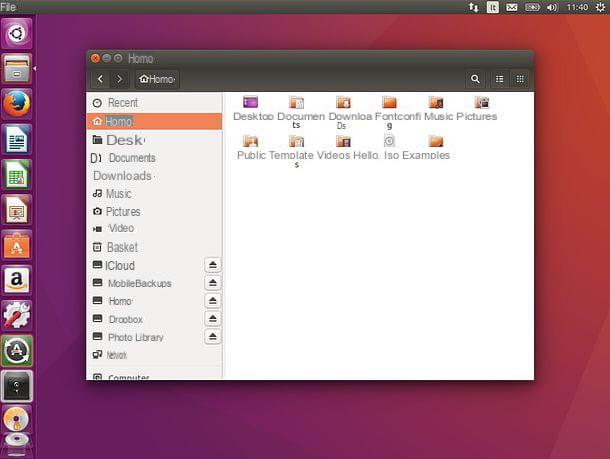Select Documents in the sidebar
The height and width of the screenshot is (459, 610).
coord(154,158)
